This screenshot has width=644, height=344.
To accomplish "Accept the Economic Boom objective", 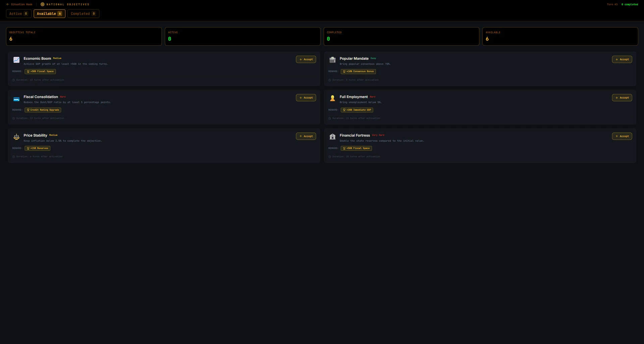I will pyautogui.click(x=306, y=59).
